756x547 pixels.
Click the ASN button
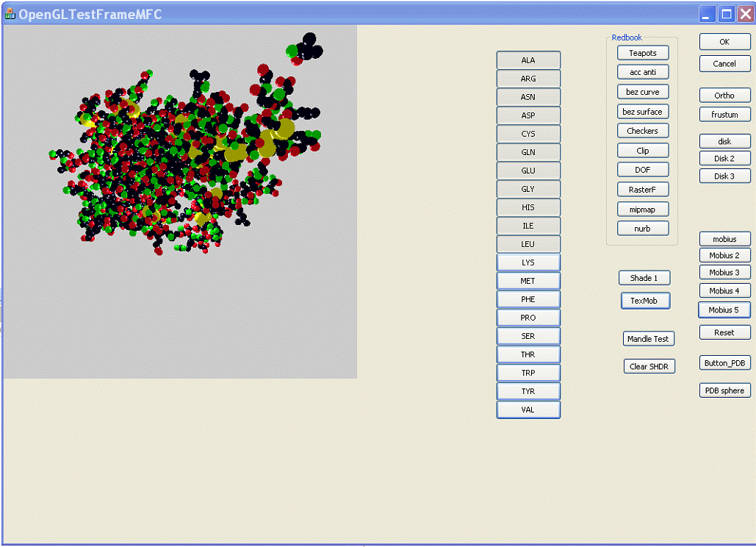[x=528, y=97]
